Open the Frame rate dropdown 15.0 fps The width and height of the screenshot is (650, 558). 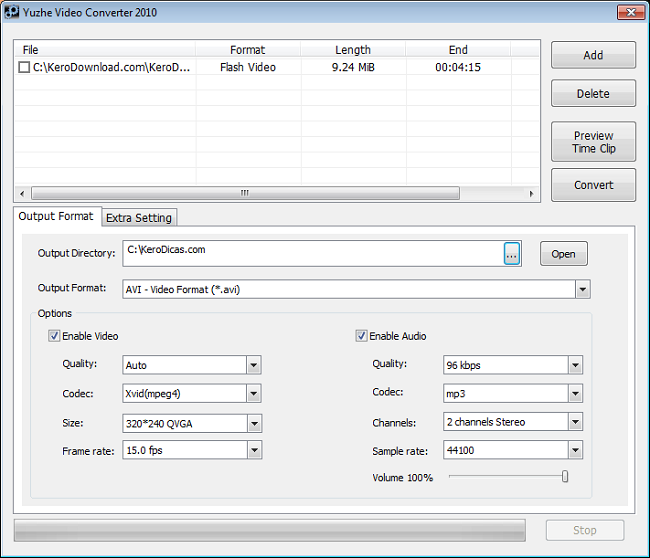pyautogui.click(x=255, y=450)
